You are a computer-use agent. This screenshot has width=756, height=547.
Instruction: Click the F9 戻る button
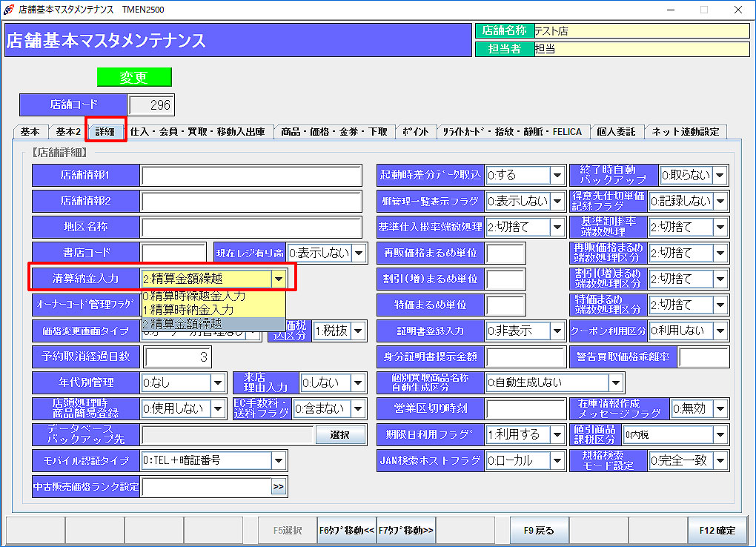539,530
